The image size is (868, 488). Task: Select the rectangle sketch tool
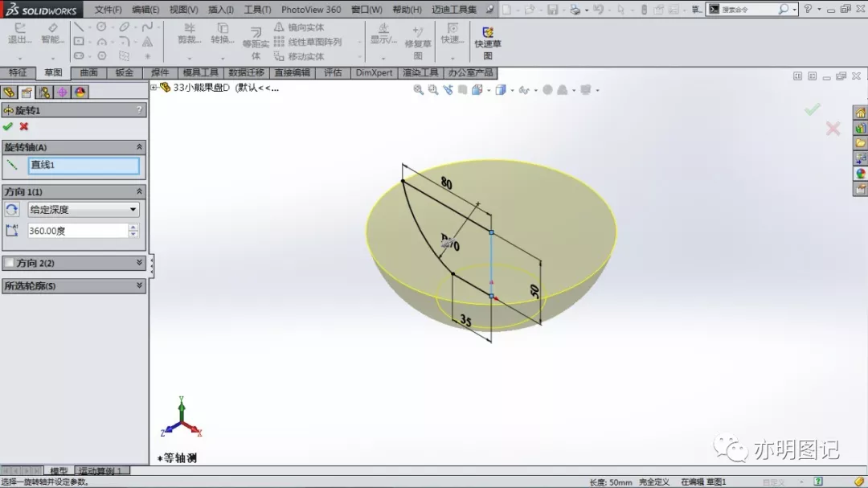79,41
